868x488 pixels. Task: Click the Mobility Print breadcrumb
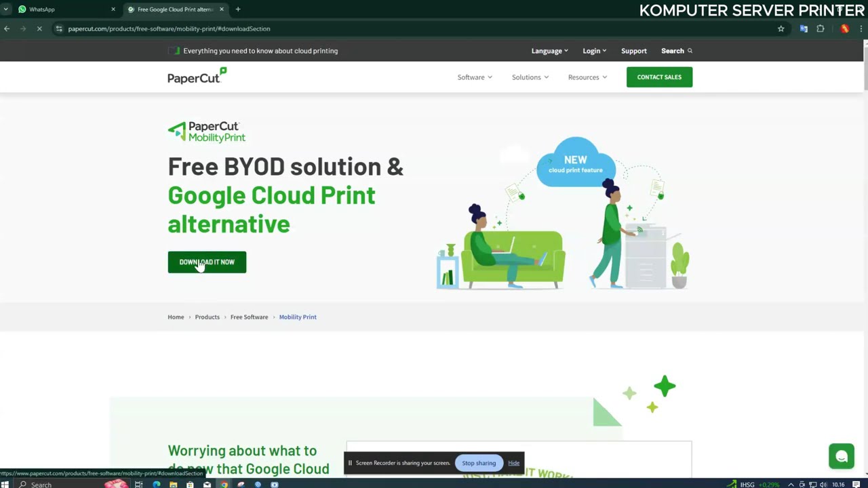[x=298, y=317]
